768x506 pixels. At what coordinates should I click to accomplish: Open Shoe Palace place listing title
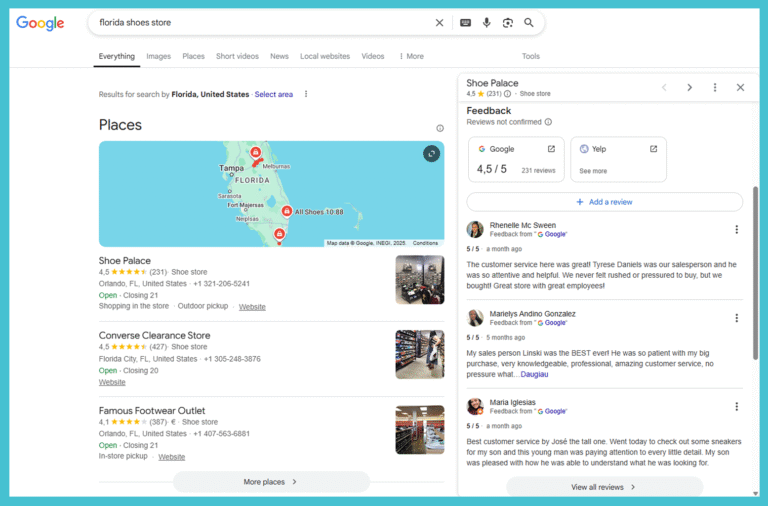(124, 261)
